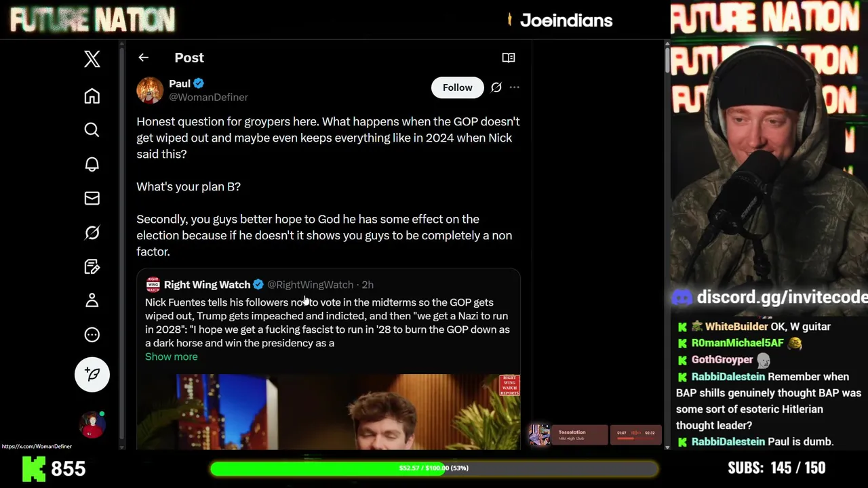The width and height of the screenshot is (868, 488).
Task: Open Explore search in X sidebar
Action: (92, 130)
